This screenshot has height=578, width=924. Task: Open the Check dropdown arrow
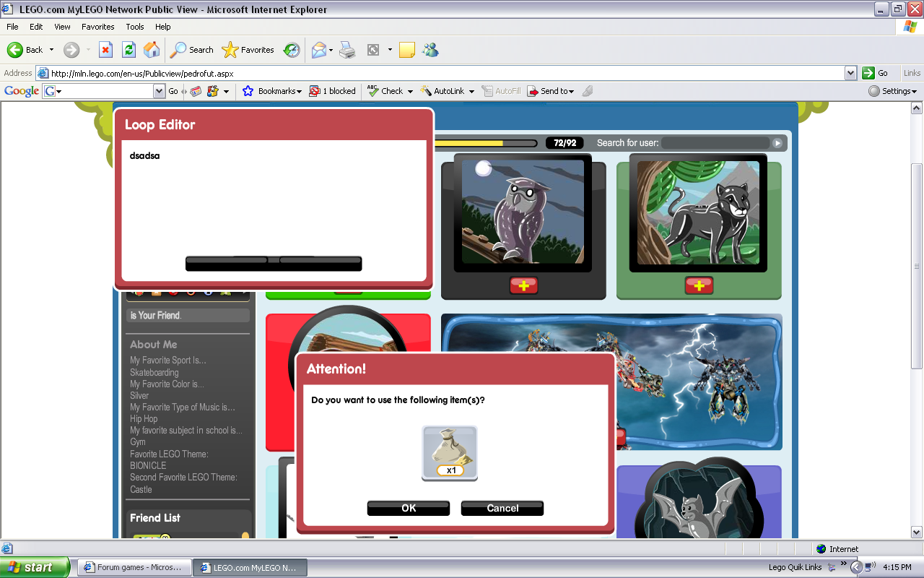(410, 91)
